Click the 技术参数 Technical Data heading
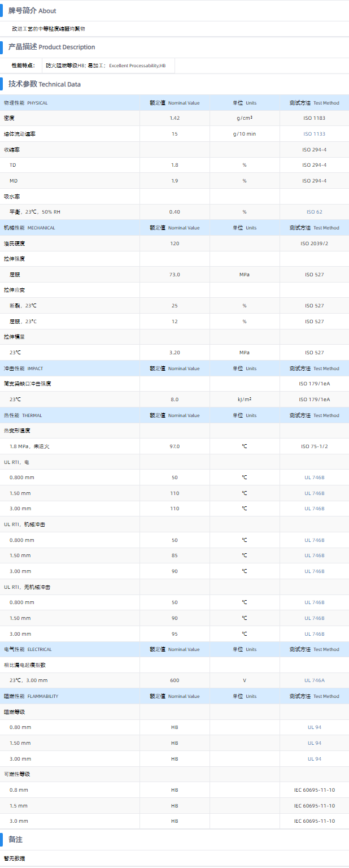 (44, 84)
